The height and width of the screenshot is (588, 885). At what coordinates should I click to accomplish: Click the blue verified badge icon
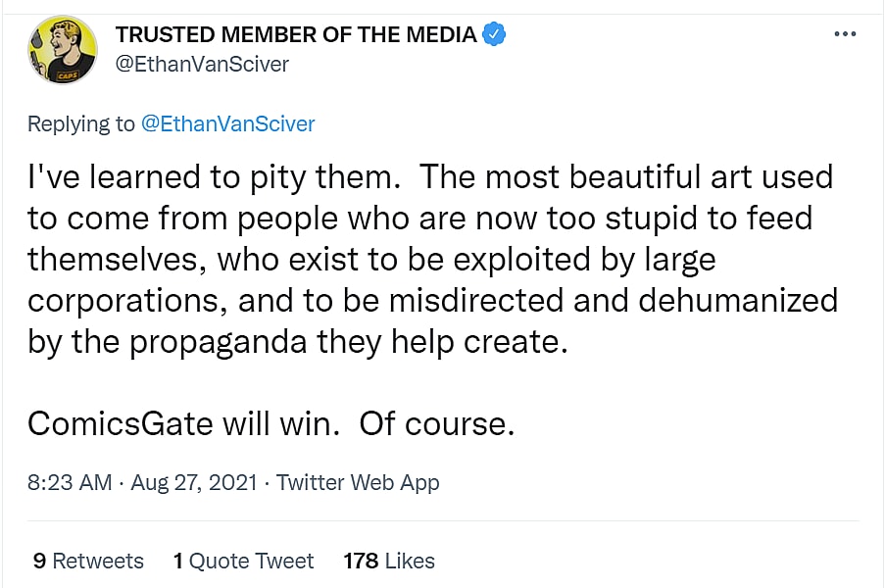tap(495, 34)
